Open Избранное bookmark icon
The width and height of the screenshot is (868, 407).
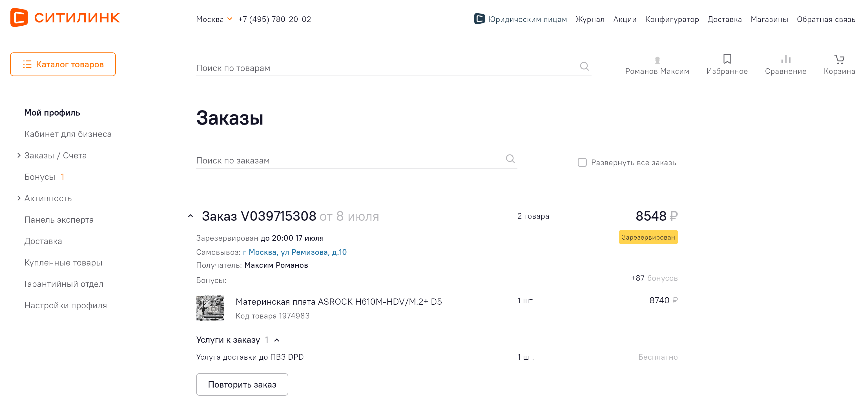[727, 59]
